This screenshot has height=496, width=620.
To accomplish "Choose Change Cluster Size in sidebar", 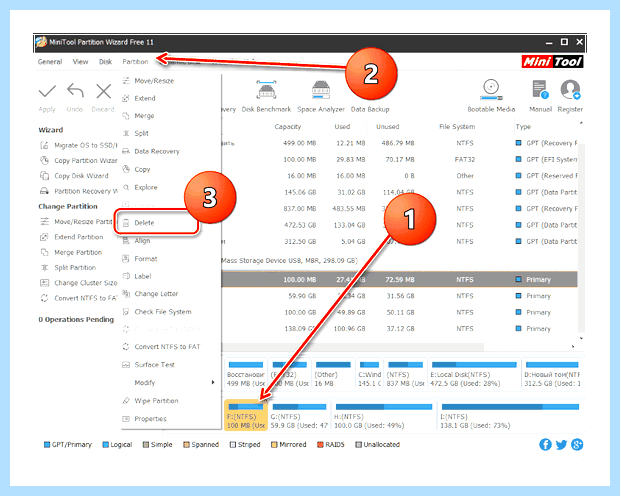I will pos(78,283).
